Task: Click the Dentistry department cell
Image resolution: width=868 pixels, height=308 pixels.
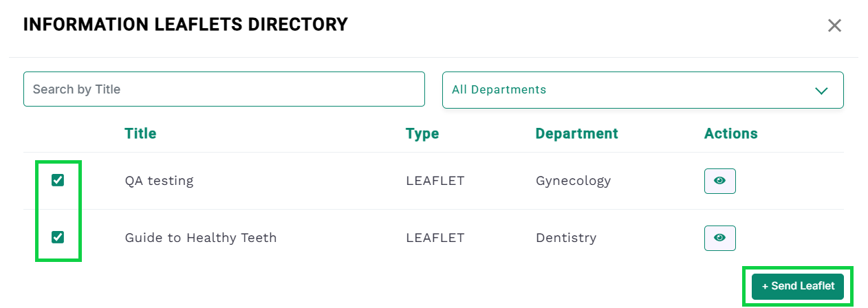Action: click(x=565, y=238)
